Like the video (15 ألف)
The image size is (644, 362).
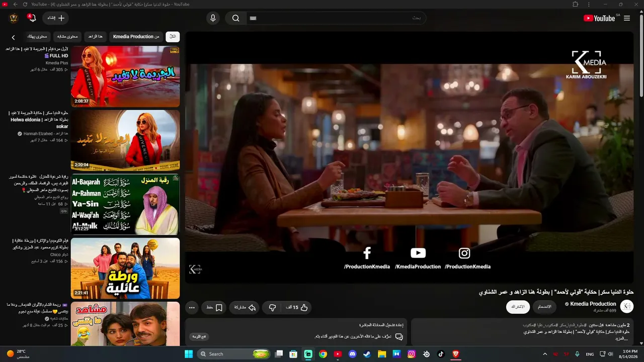point(297,307)
